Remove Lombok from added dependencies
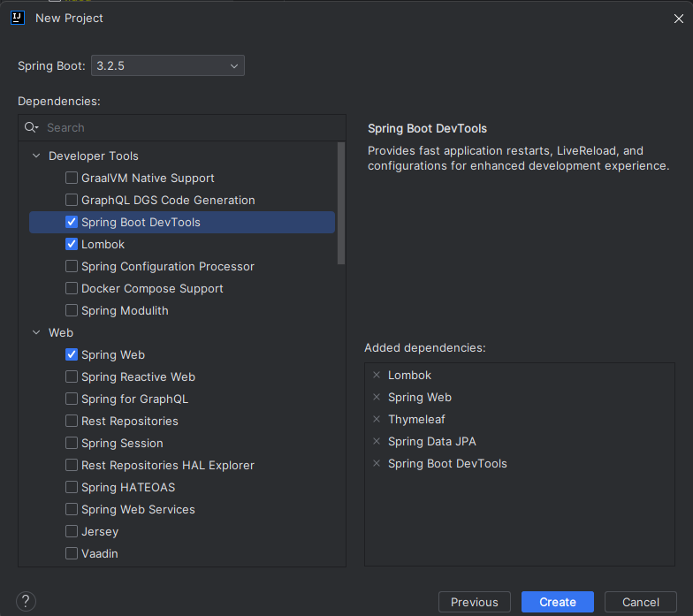Image resolution: width=693 pixels, height=616 pixels. tap(377, 375)
